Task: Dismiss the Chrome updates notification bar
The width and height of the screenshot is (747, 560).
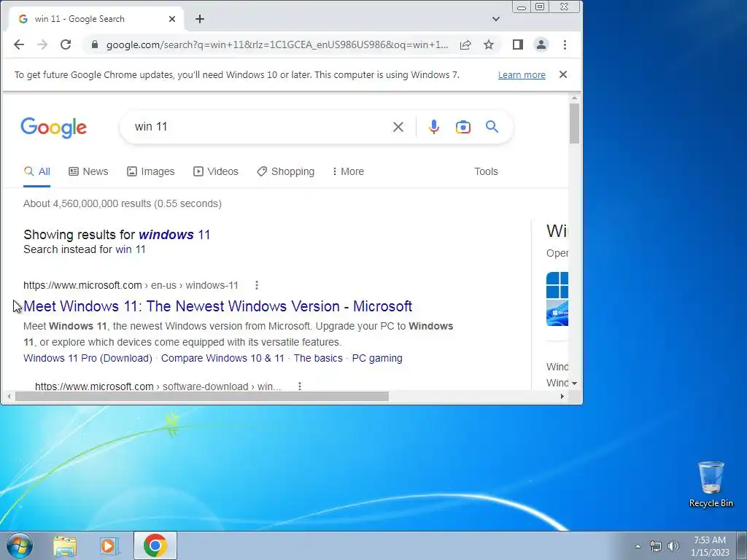Action: pyautogui.click(x=563, y=75)
